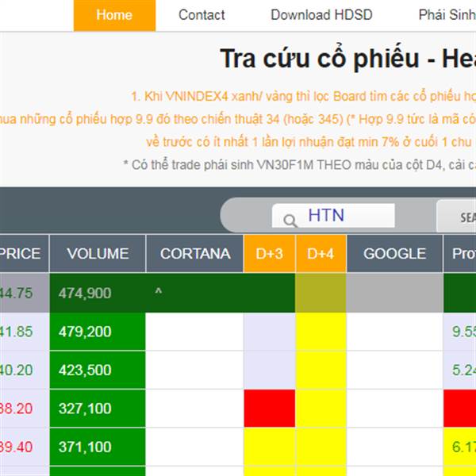The width and height of the screenshot is (476, 476).
Task: Click the CORTANA column header
Action: click(x=195, y=254)
